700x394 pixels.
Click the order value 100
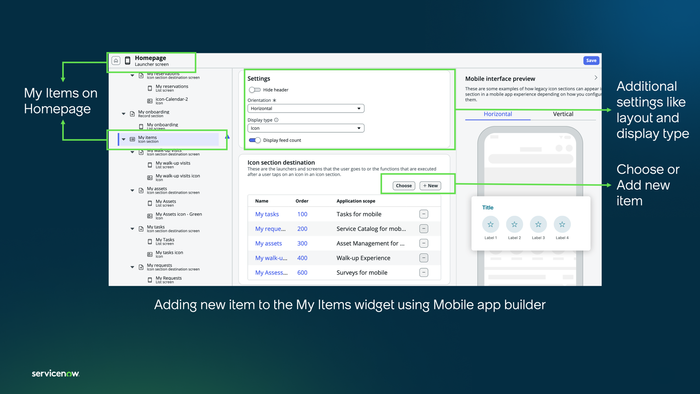302,214
